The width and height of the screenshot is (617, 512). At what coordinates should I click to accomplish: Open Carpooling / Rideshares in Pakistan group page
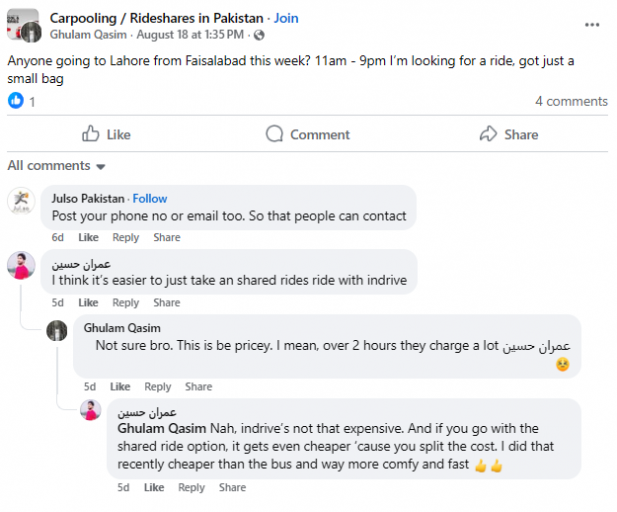pyautogui.click(x=156, y=18)
